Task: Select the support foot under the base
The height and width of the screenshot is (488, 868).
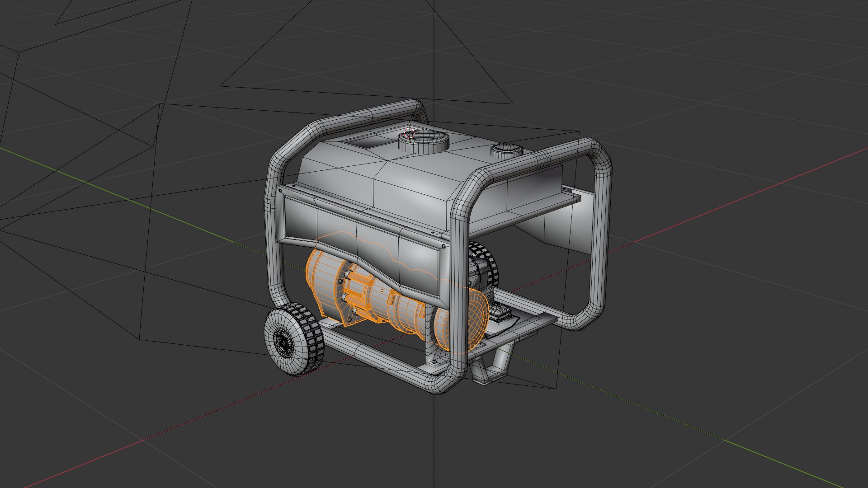Action: pos(492,365)
